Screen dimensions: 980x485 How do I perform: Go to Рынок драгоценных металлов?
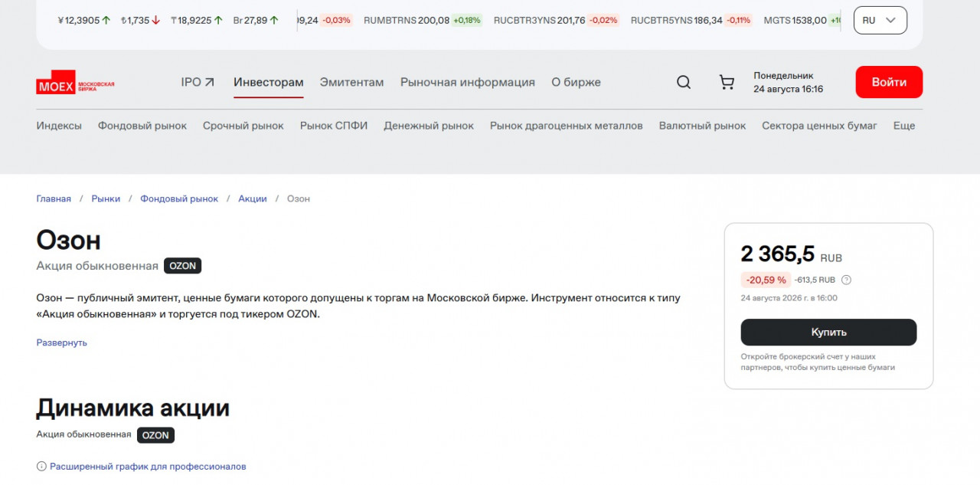tap(567, 126)
